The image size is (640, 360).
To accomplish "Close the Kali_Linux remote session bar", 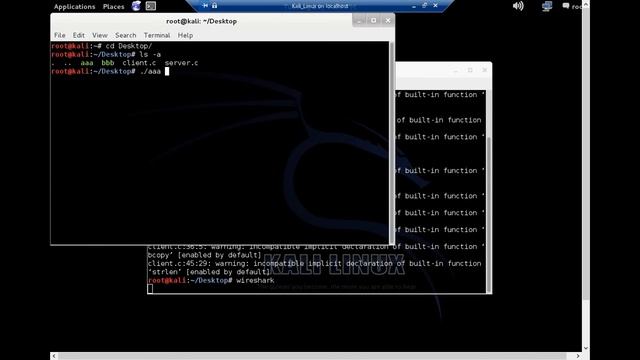I will (436, 6).
